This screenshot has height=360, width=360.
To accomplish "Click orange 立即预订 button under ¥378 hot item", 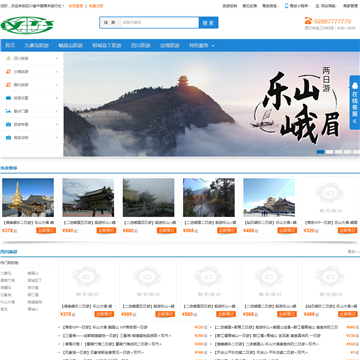I will pyautogui.click(x=46, y=230).
